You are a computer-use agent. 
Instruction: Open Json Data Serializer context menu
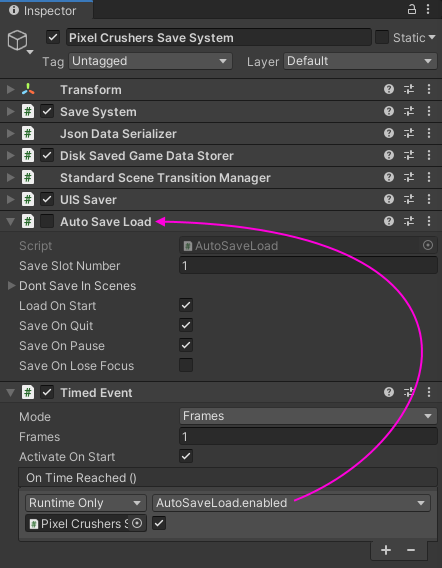click(429, 133)
